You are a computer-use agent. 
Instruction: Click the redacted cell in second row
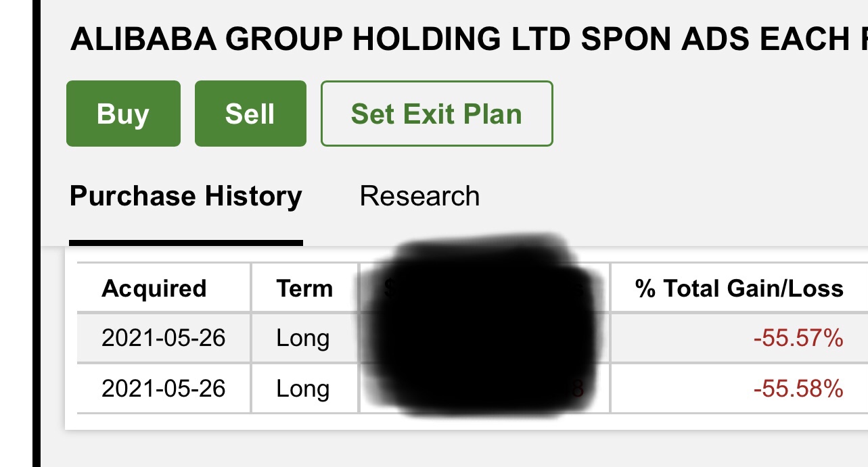coord(484,389)
